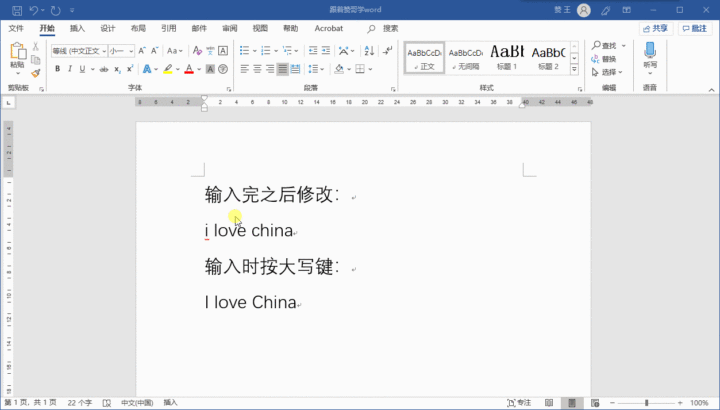Screen dimensions: 720x410
Task: Align text to the right
Action: [x=270, y=69]
